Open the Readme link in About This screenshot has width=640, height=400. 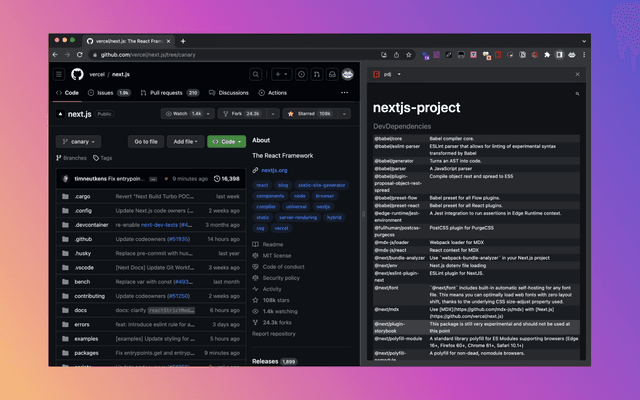(x=268, y=244)
